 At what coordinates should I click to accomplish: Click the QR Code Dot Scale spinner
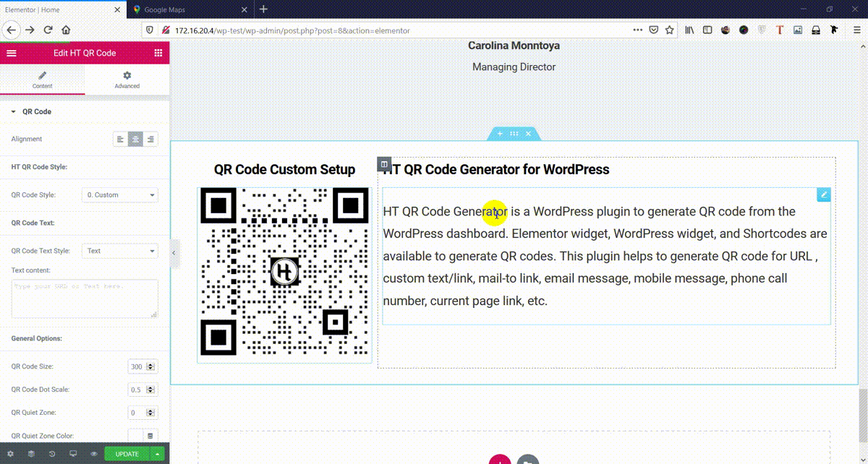pyautogui.click(x=151, y=390)
